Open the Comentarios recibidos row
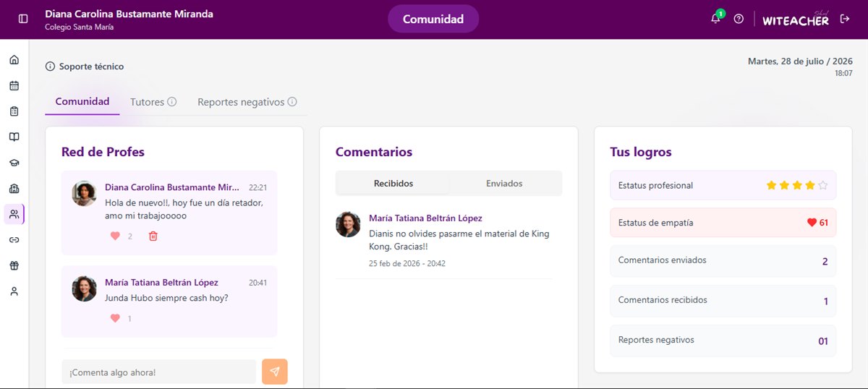Viewport: 868px width, 389px height. click(x=723, y=301)
